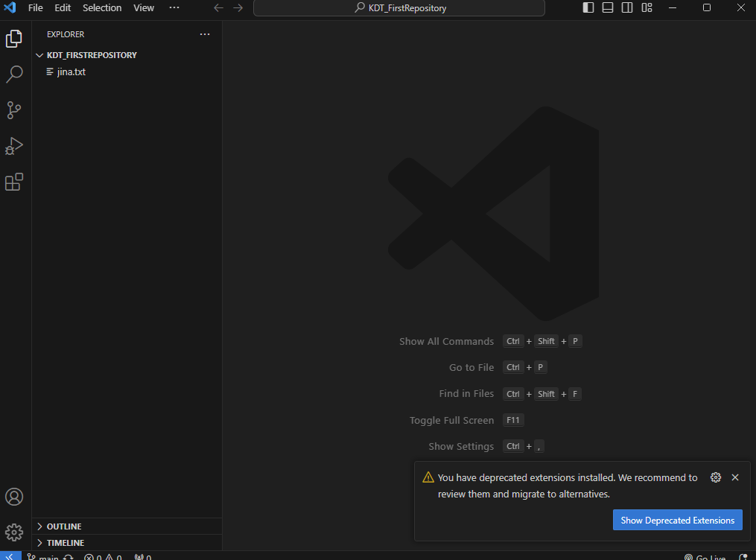Open the overflow menu ellipsis in menu bar
756x560 pixels.
174,7
